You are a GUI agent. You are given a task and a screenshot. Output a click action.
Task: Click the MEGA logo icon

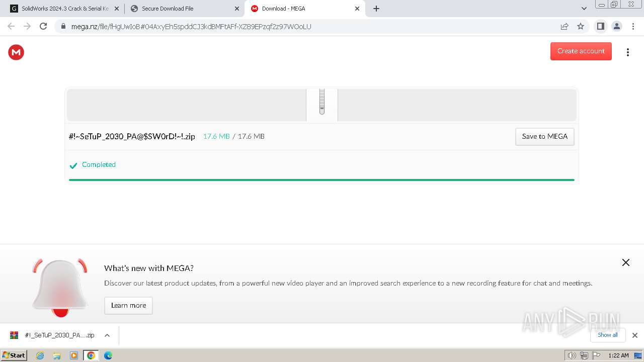point(16,52)
